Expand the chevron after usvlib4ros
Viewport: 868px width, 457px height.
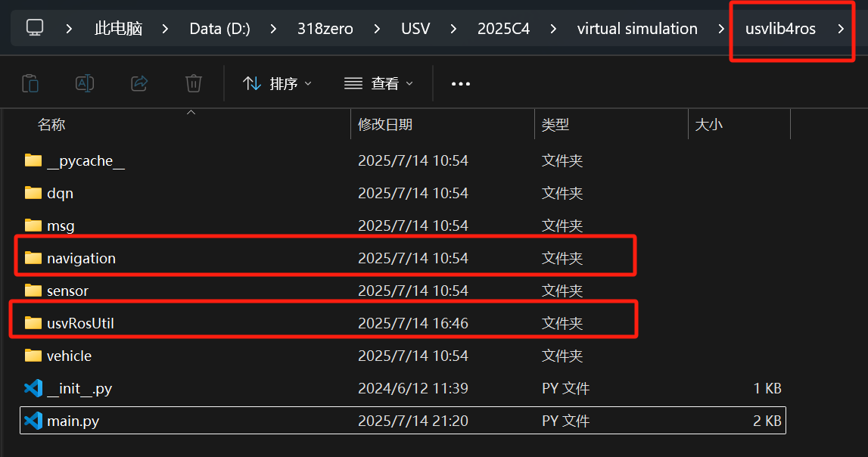(x=841, y=29)
